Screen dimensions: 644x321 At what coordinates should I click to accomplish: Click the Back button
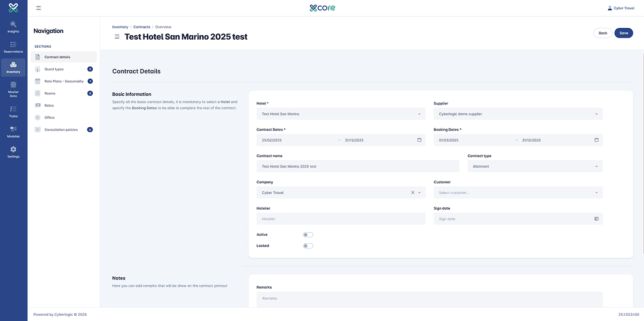[x=602, y=33]
